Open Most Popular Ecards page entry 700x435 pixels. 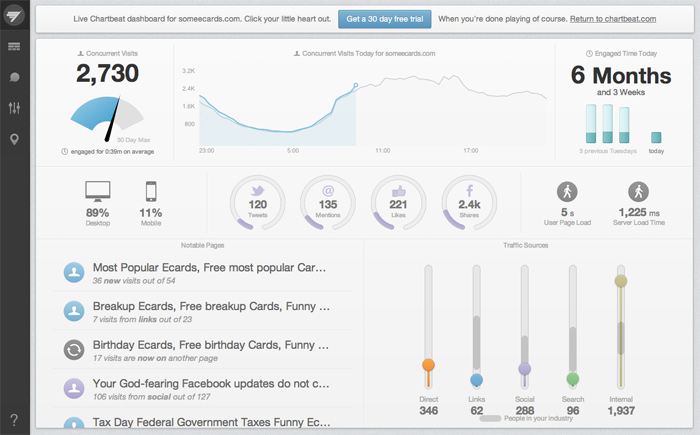203,273
